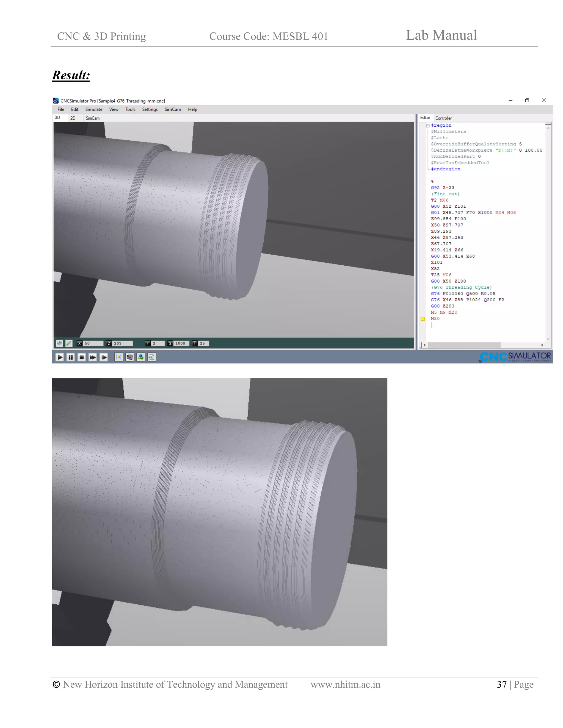
Task: Open the Tools menu
Action: [x=130, y=109]
